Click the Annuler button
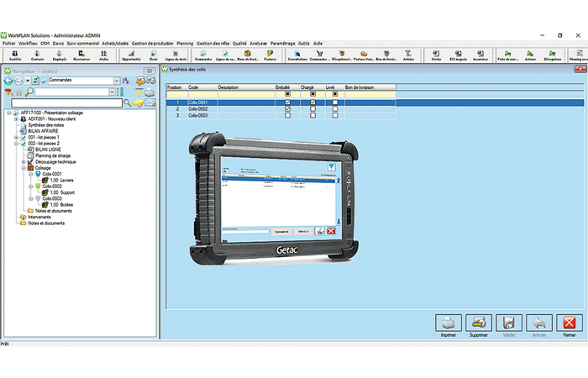This screenshot has height=378, width=588. tap(539, 323)
